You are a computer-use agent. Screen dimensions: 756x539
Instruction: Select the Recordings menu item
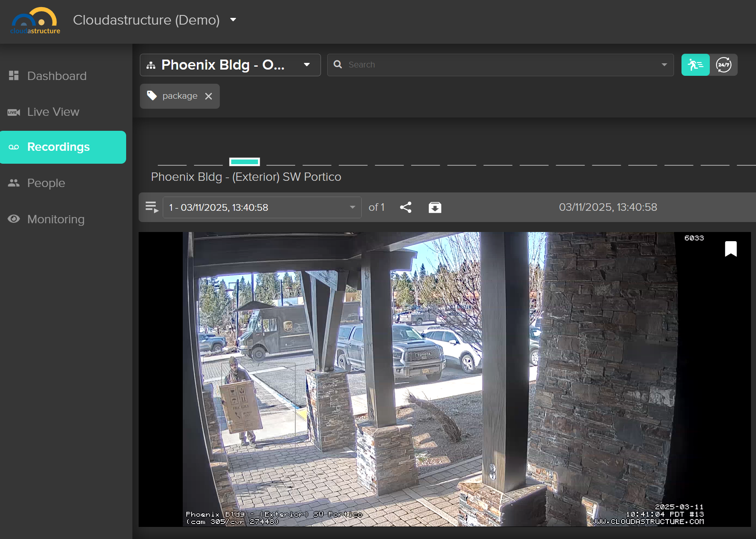[x=63, y=147]
